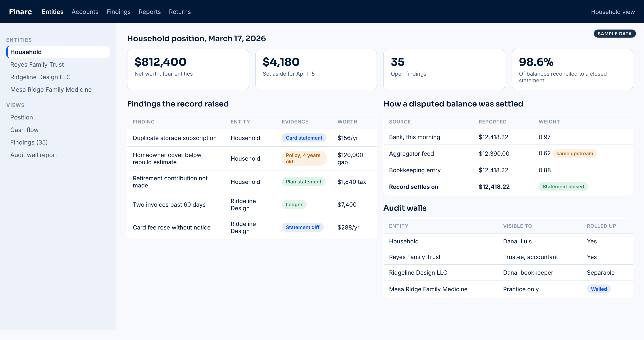
Task: Open the $4,180 set aside card
Action: pyautogui.click(x=316, y=70)
